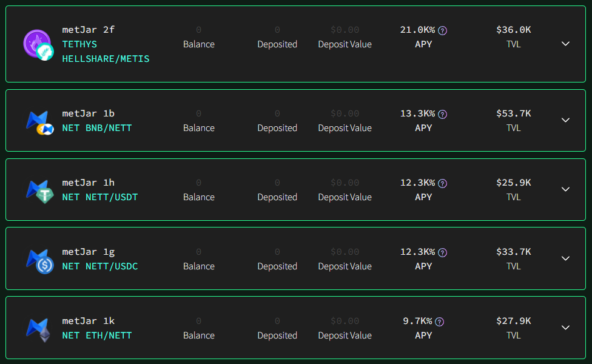Screen dimensions: 592x364
Task: Click the help icon beside 9.7K% APY
Action: point(440,322)
